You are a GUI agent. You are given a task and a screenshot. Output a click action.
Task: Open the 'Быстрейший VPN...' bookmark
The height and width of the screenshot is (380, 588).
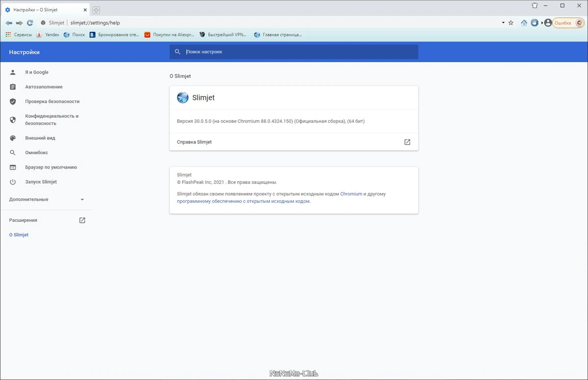point(223,35)
